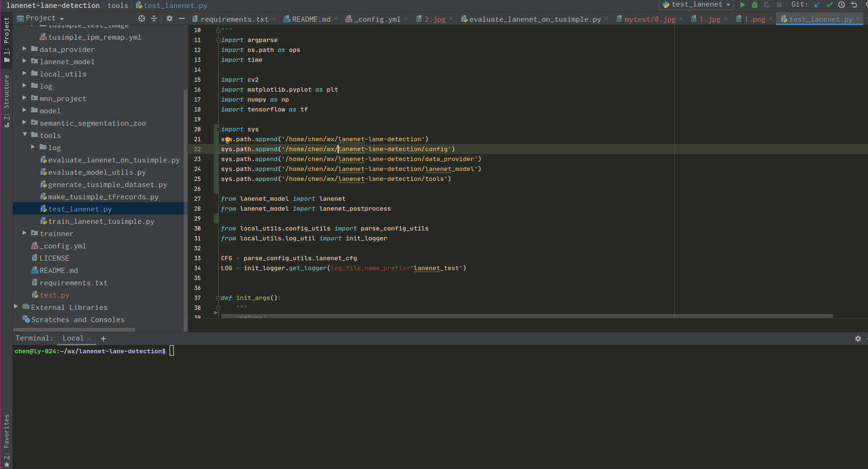868x469 pixels.
Task: Expand the data_provider folder
Action: coord(25,49)
